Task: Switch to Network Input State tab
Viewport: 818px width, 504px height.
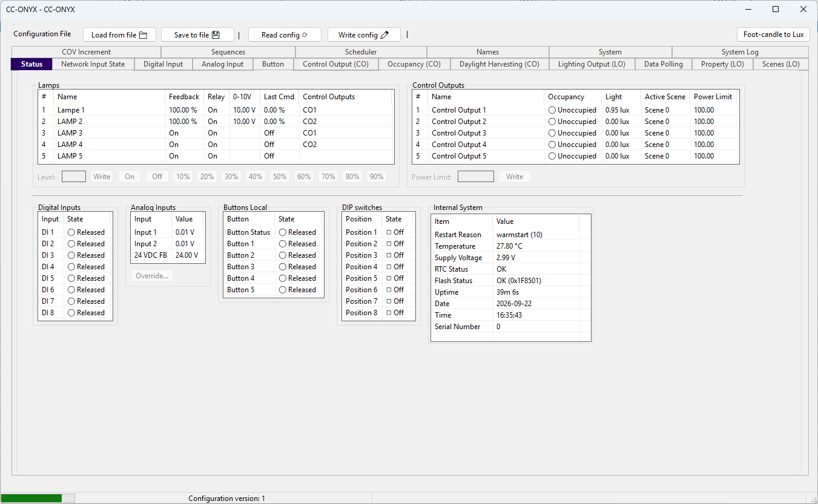Action: coord(93,64)
